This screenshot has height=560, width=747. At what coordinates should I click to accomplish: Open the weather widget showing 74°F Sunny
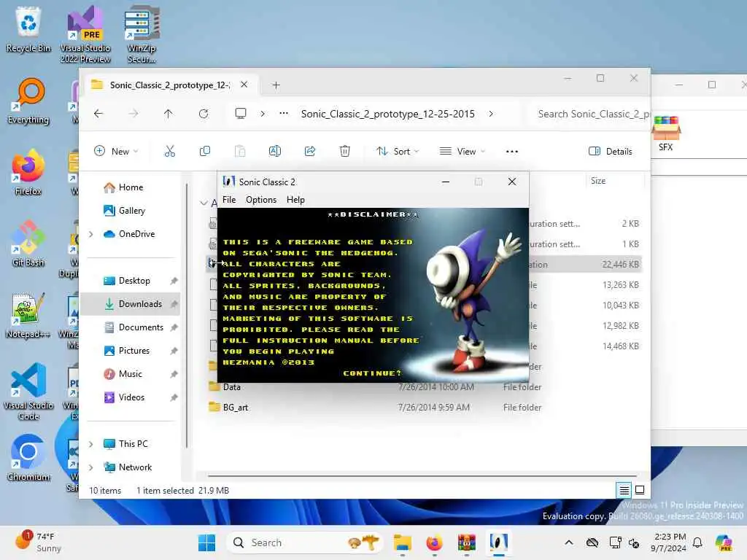click(39, 542)
